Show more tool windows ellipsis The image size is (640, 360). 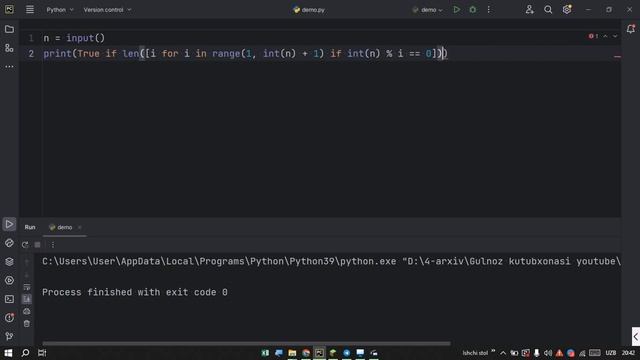[9, 66]
